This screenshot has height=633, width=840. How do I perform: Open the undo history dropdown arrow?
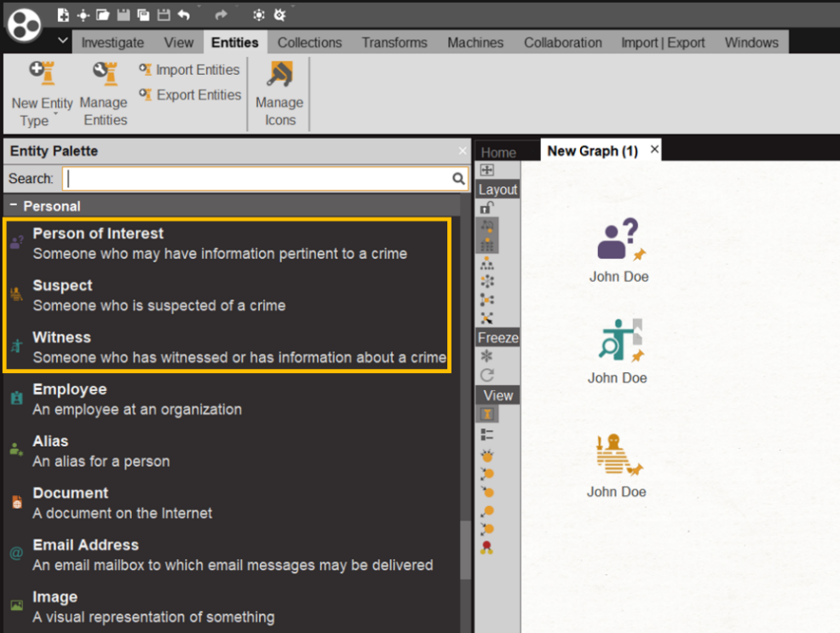tap(199, 8)
